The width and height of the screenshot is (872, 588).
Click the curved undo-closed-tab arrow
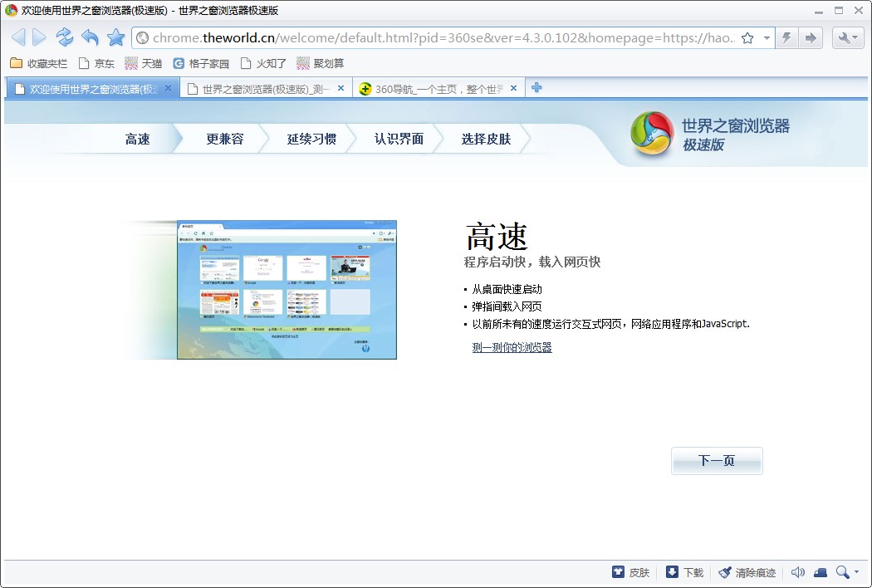(x=90, y=37)
